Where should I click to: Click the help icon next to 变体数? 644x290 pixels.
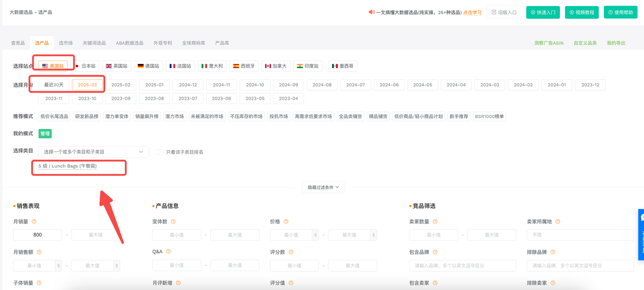pyautogui.click(x=173, y=222)
